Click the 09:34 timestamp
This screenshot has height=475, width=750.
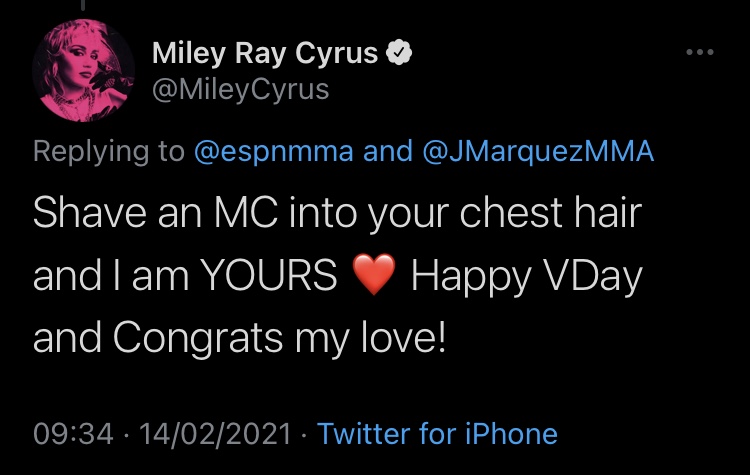pos(73,434)
